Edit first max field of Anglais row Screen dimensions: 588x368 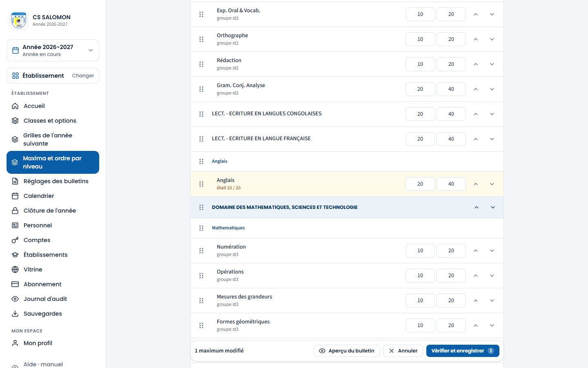coord(420,184)
